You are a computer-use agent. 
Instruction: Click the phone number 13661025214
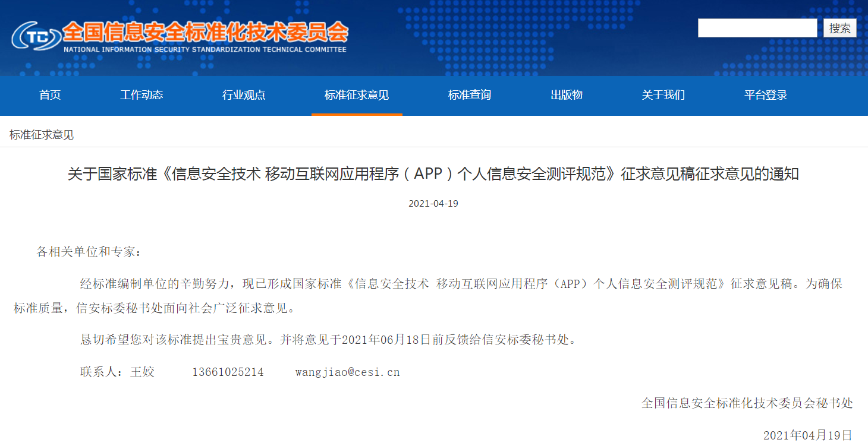click(228, 372)
